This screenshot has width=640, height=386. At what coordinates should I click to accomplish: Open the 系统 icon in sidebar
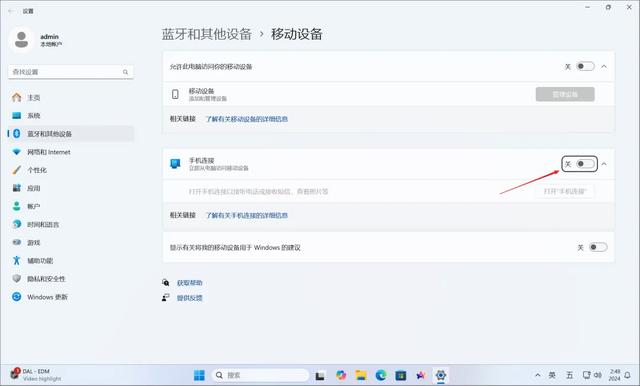(x=17, y=115)
